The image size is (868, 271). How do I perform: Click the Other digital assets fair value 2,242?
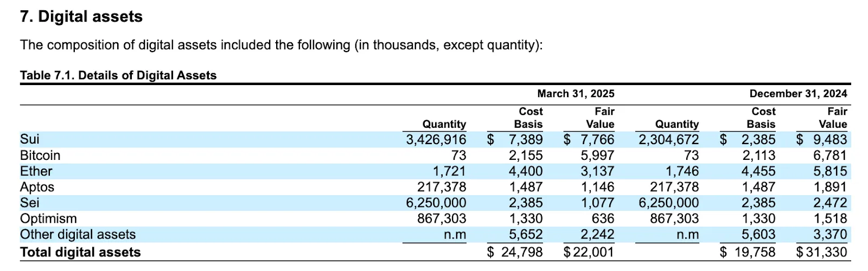pyautogui.click(x=597, y=234)
